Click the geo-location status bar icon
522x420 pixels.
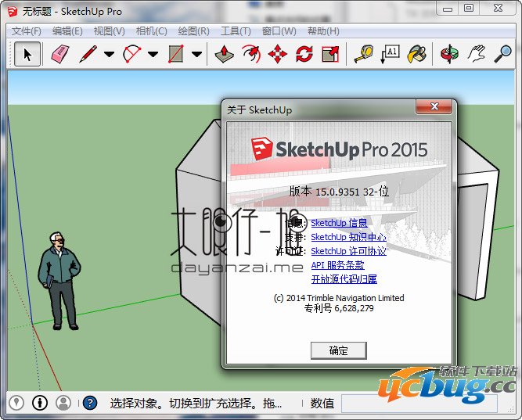16,403
